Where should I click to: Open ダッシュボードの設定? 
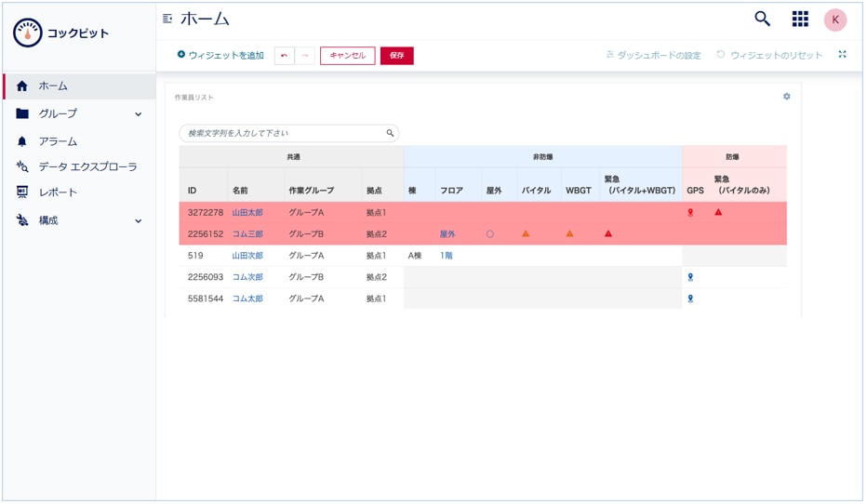653,55
